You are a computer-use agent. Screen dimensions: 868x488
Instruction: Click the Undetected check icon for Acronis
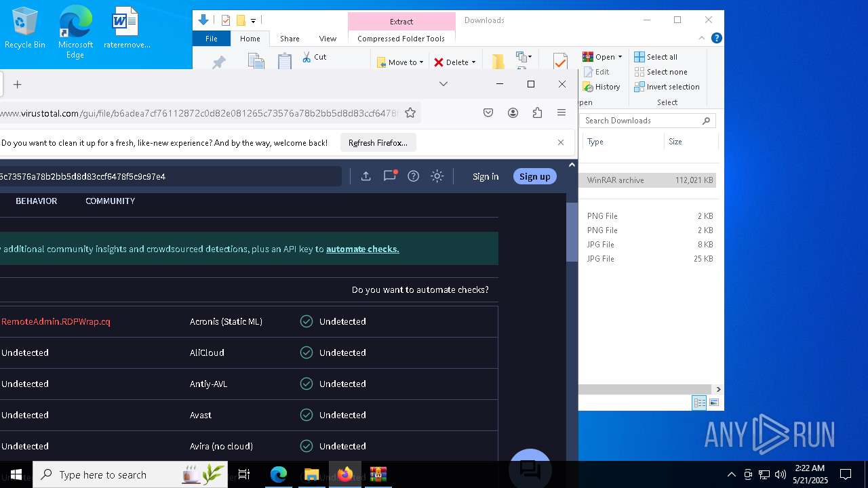point(307,321)
